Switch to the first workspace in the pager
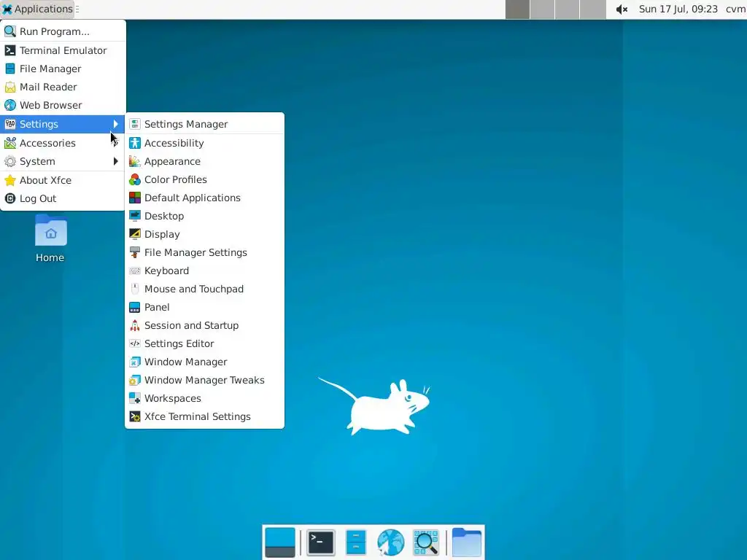Image resolution: width=747 pixels, height=560 pixels. coord(517,9)
